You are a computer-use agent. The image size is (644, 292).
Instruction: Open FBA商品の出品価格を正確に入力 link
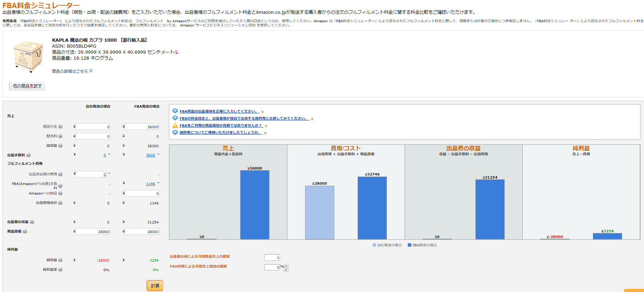click(x=219, y=111)
